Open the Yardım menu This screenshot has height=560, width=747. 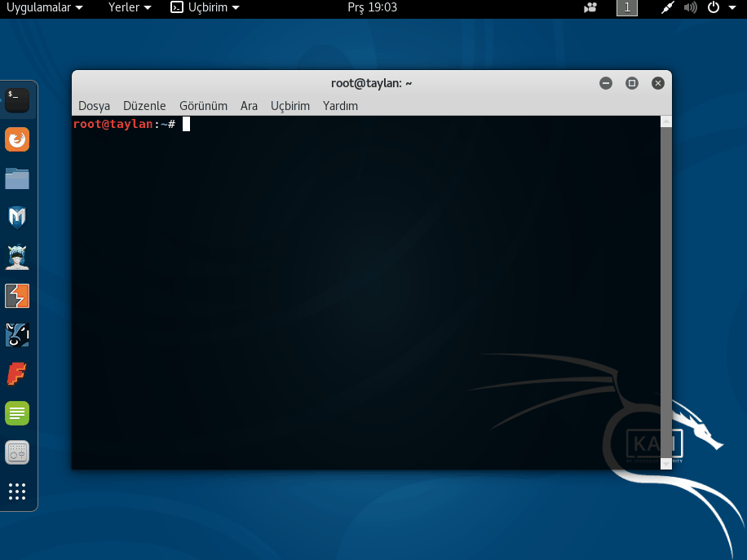point(340,106)
